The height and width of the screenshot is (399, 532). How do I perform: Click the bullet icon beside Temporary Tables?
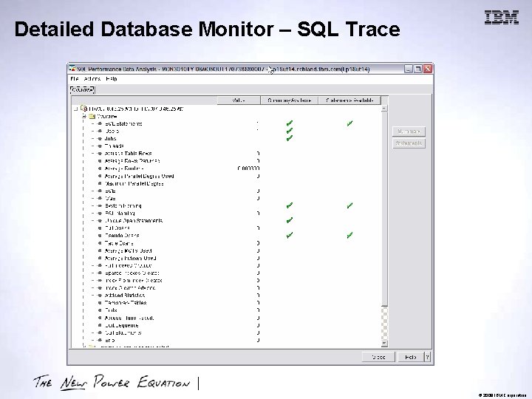[x=100, y=303]
